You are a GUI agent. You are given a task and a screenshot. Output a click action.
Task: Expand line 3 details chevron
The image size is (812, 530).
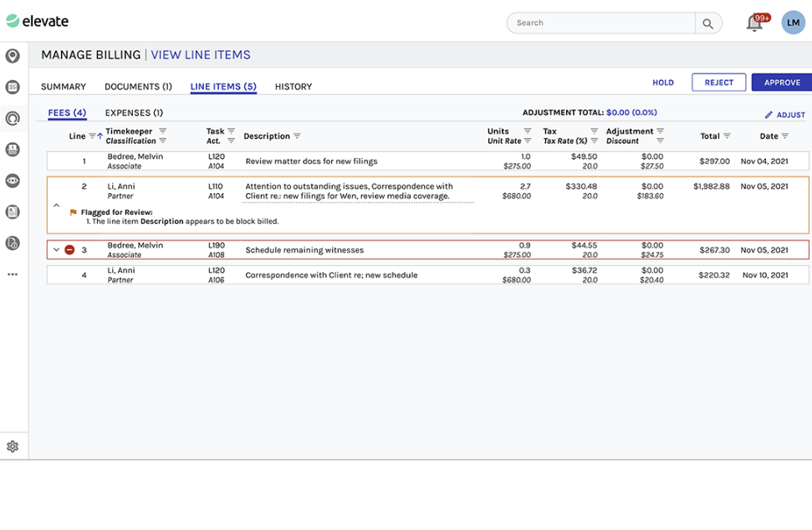pyautogui.click(x=56, y=250)
